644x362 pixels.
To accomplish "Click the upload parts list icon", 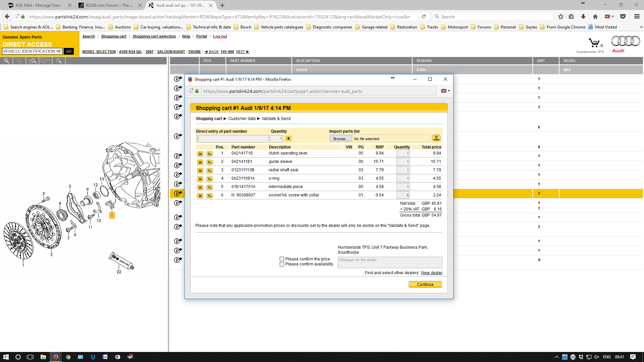I will point(436,138).
